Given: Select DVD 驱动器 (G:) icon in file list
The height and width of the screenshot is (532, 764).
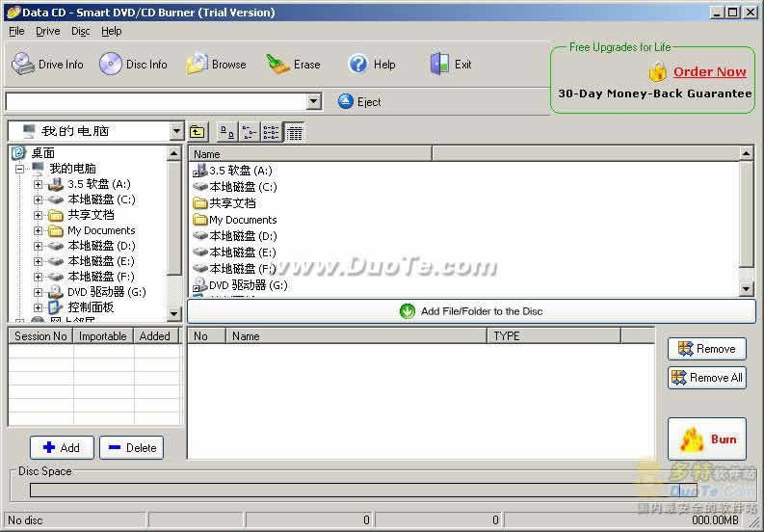Looking at the screenshot, I should click(200, 284).
